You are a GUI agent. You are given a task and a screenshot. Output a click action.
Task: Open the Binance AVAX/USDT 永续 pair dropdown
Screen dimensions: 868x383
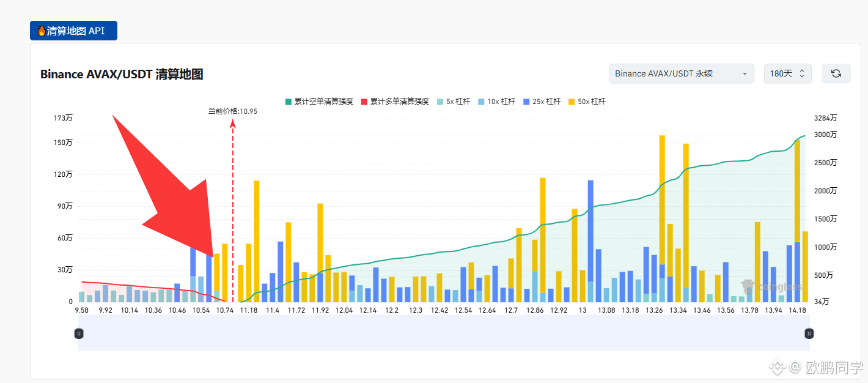tap(681, 73)
